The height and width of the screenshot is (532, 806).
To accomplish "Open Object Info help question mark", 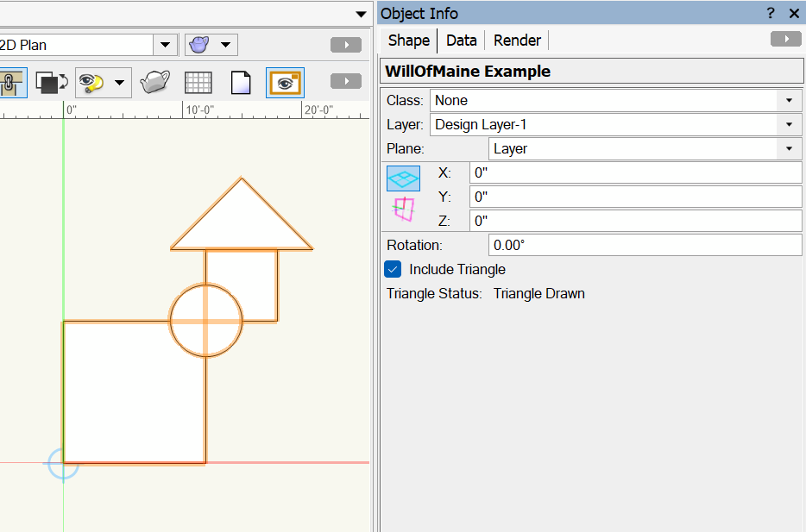I will [771, 13].
